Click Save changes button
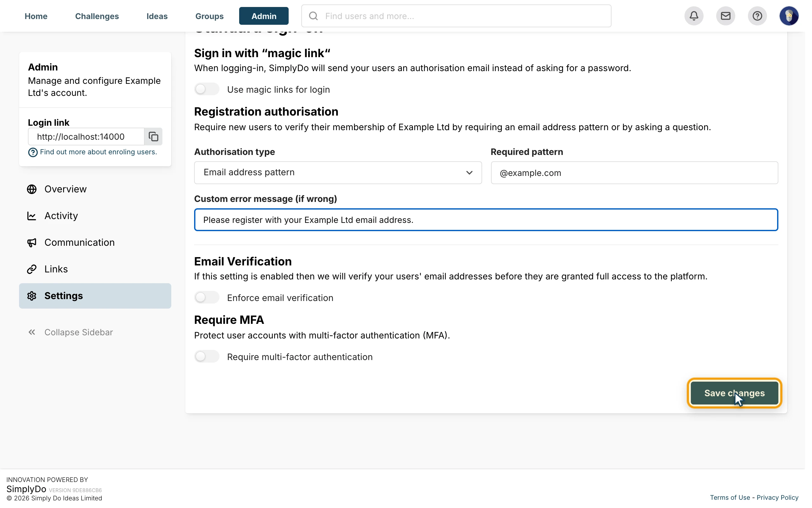Image resolution: width=812 pixels, height=508 pixels. pos(734,393)
